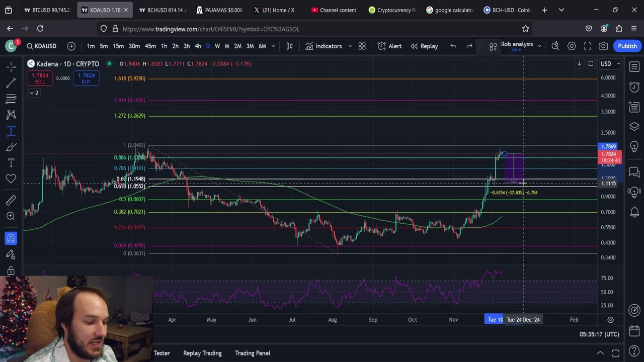Image resolution: width=644 pixels, height=362 pixels.
Task: Open the chat messages panel
Action: [x=634, y=172]
